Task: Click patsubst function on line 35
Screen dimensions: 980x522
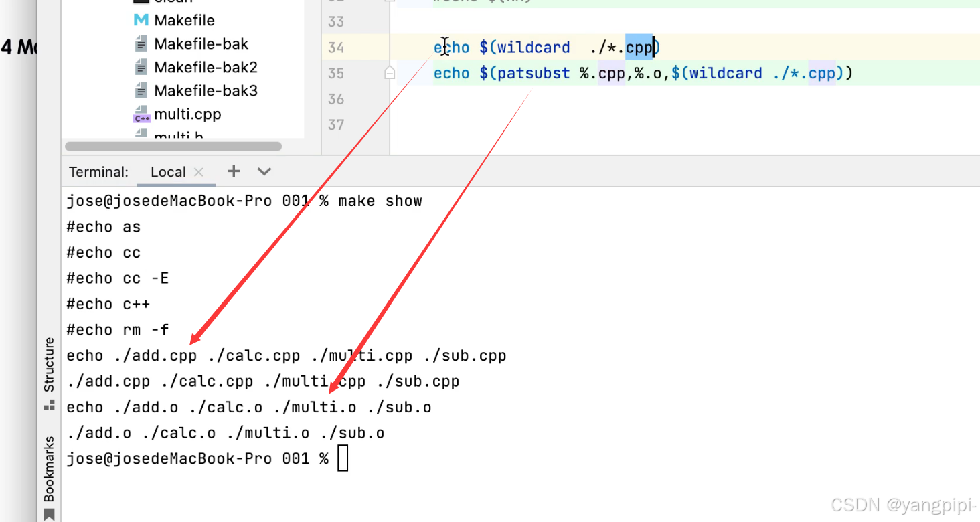Action: point(534,73)
